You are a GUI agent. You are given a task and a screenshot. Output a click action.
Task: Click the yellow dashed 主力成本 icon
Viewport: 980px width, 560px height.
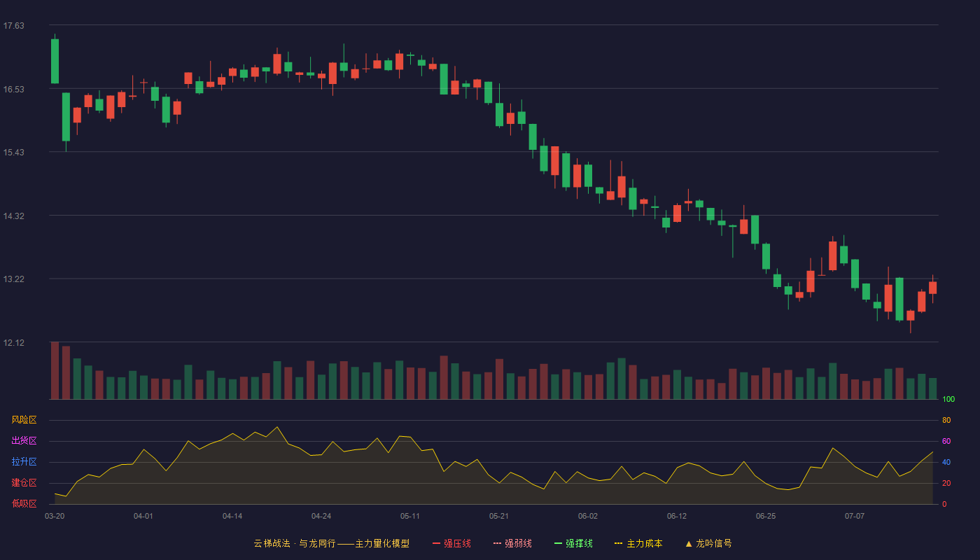[619, 543]
